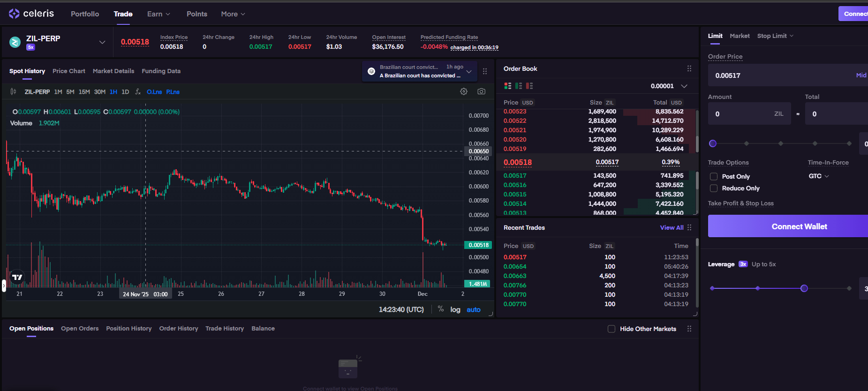
Task: Expand the ZIL-PERP market selector
Action: [102, 42]
